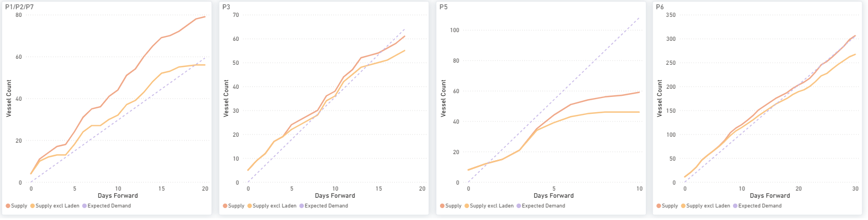Select the P5 chart title
This screenshot has width=868, height=220.
tap(443, 7)
